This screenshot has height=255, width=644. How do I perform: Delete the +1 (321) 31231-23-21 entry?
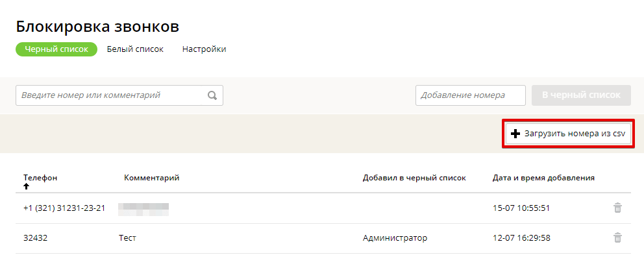(617, 208)
